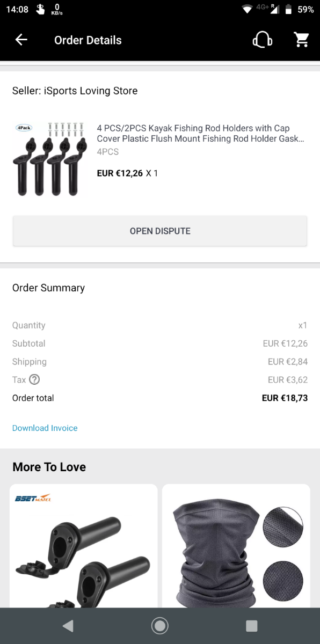Tap Android back navigation triangle
This screenshot has height=644, width=320.
[x=68, y=626]
